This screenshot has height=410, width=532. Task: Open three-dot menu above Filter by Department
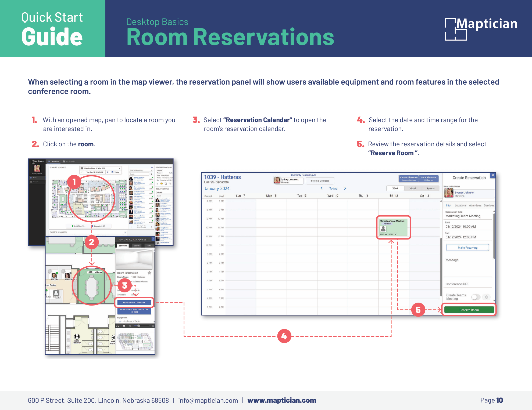[x=152, y=168]
